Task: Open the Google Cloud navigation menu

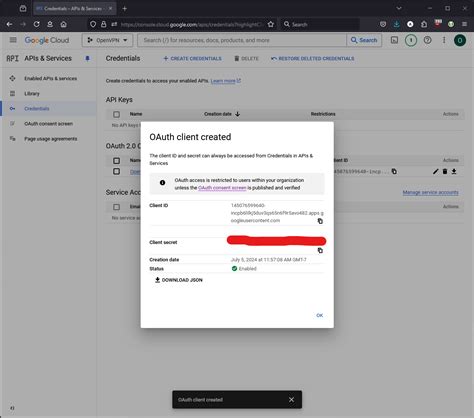Action: [13, 40]
